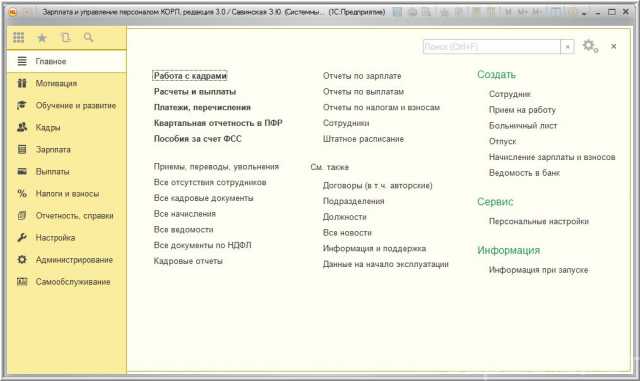Click the См. также heading

click(x=329, y=167)
